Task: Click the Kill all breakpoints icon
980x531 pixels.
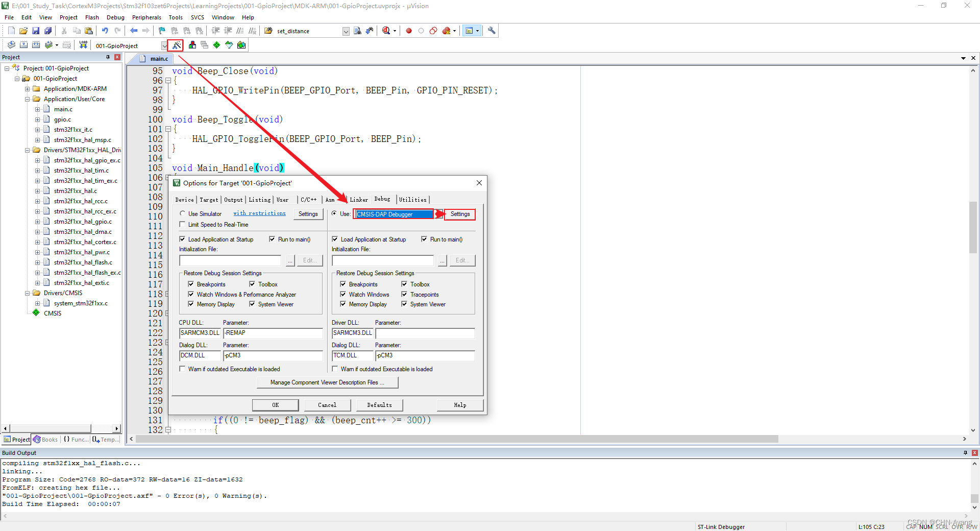Action: 447,31
